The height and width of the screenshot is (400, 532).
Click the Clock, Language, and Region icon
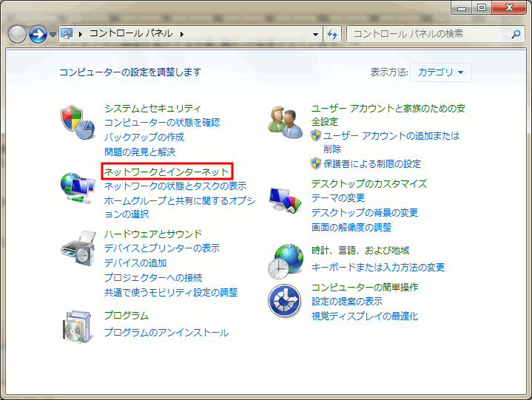click(x=285, y=260)
